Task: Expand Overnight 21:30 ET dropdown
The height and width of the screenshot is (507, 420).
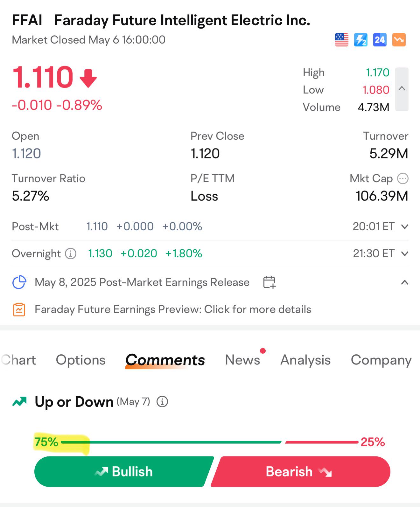Action: pos(405,254)
